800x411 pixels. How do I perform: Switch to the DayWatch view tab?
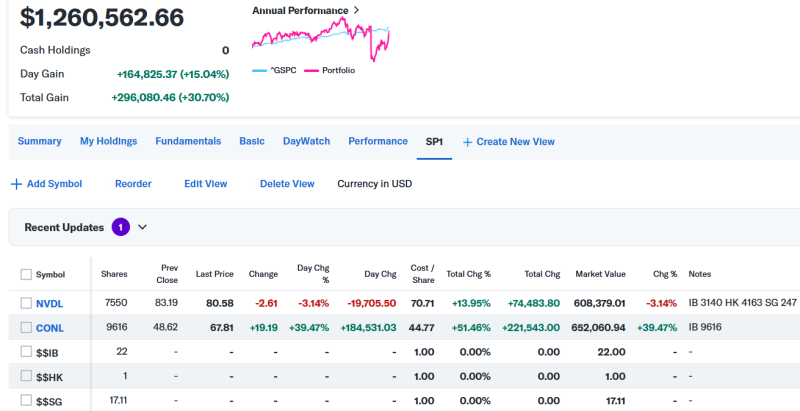[x=306, y=141]
